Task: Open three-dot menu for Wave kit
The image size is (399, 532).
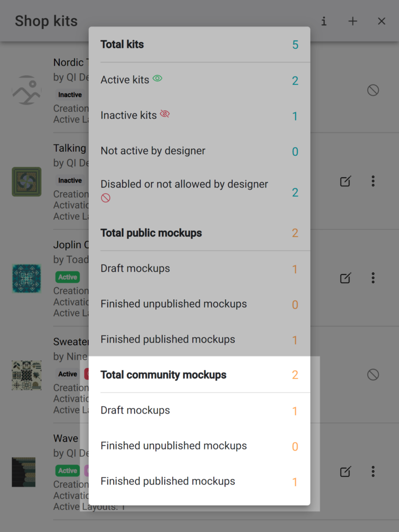Action: point(373,471)
